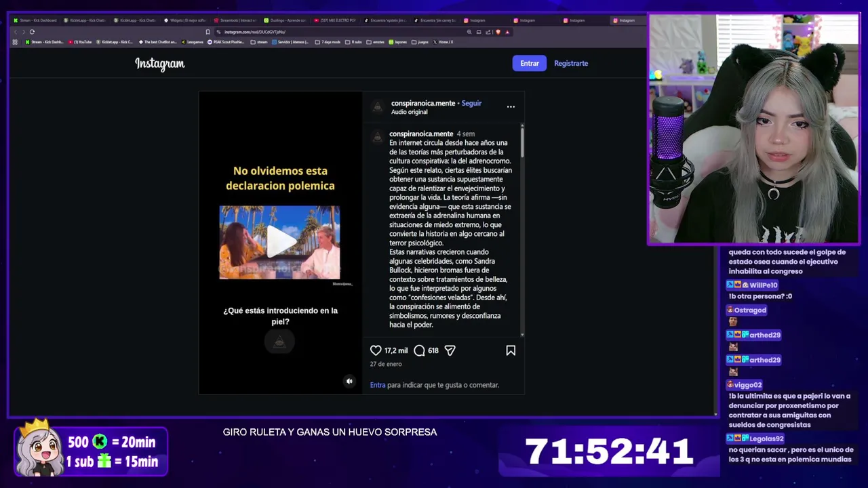Open the juegos bookmarks folder
868x488 pixels.
(x=420, y=42)
